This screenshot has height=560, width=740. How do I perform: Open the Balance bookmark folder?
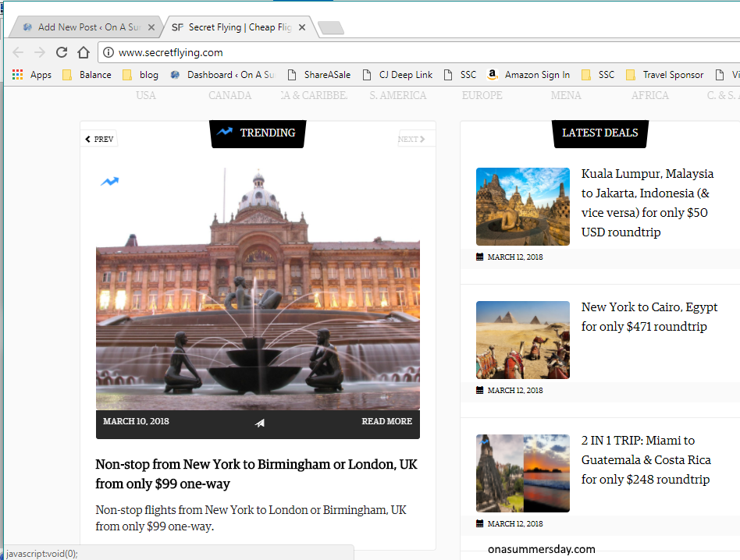pyautogui.click(x=87, y=74)
